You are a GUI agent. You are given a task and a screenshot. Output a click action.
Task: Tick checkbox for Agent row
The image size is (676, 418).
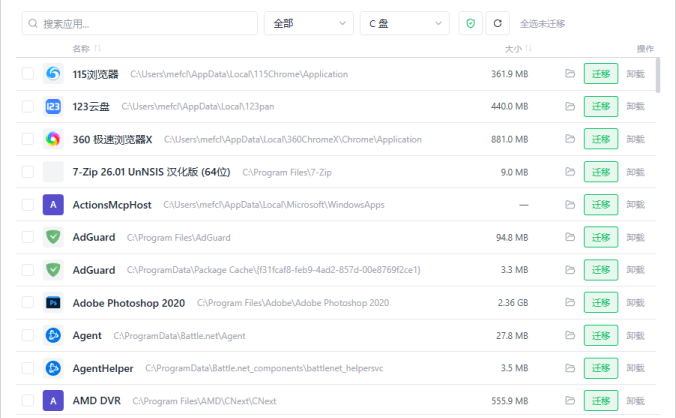[x=28, y=335]
